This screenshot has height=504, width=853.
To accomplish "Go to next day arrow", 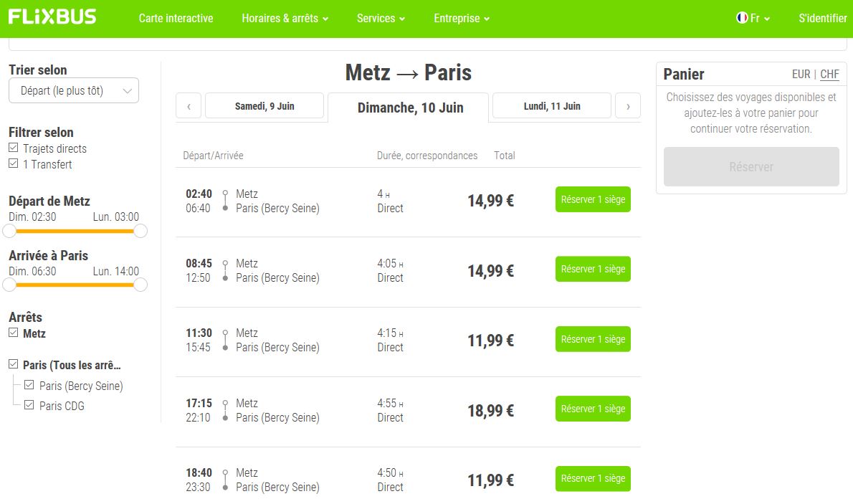I will [x=628, y=106].
